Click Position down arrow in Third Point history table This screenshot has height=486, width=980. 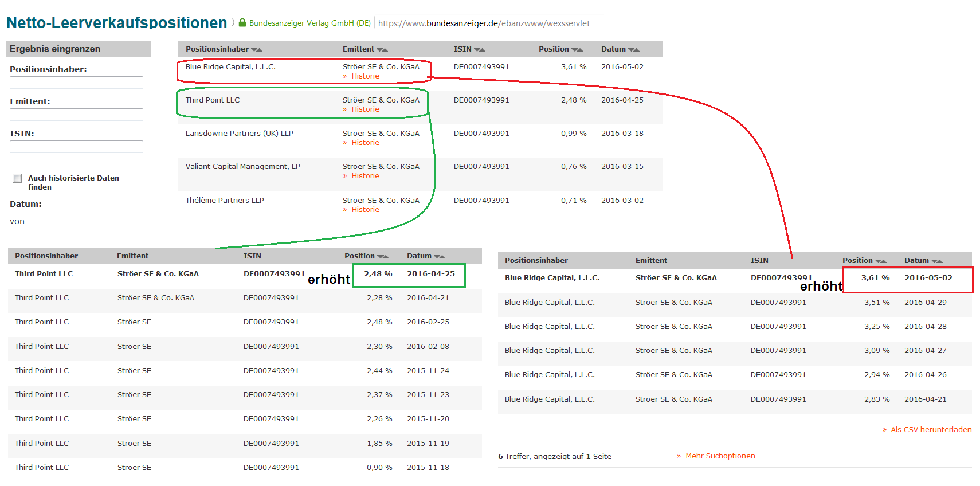380,257
